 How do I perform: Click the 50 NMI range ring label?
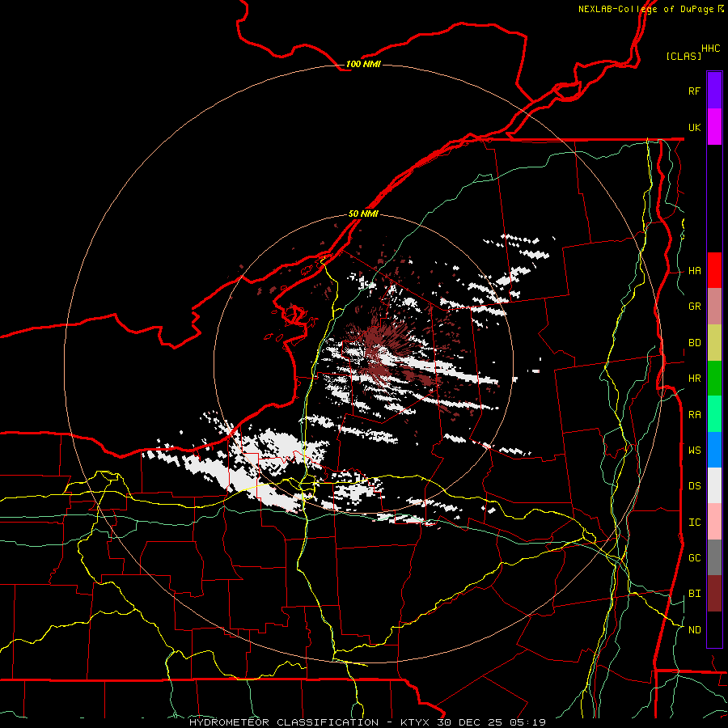point(363,214)
